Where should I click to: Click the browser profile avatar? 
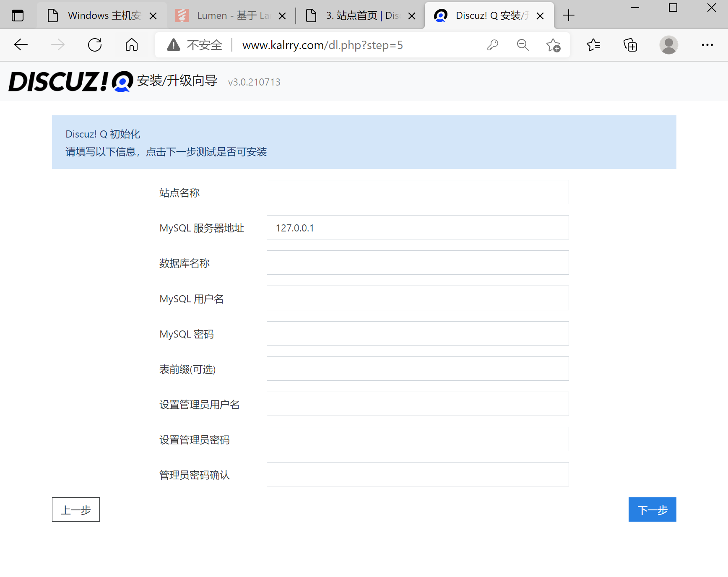tap(668, 45)
